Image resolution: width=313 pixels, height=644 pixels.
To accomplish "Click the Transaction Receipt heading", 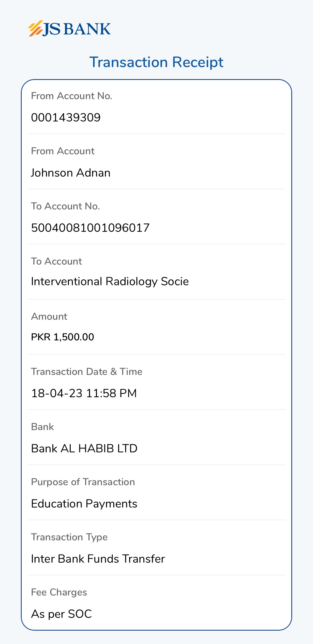I will pyautogui.click(x=156, y=62).
